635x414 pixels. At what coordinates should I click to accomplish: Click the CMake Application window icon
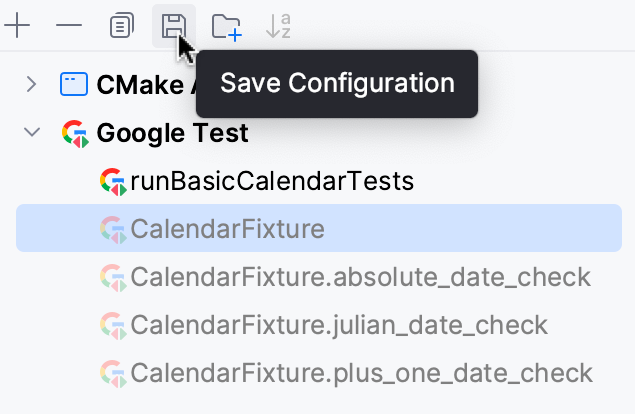pyautogui.click(x=74, y=84)
